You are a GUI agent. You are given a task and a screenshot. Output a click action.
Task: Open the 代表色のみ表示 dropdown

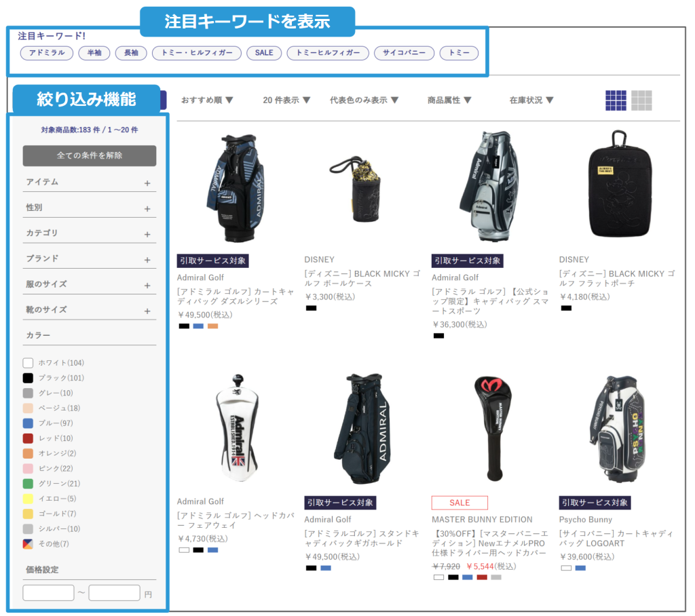(364, 100)
